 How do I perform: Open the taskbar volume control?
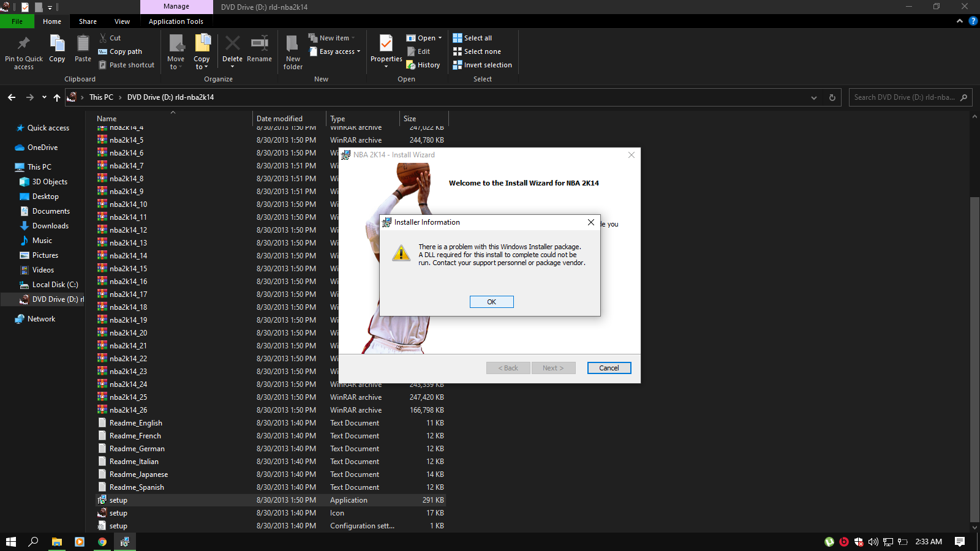click(873, 542)
